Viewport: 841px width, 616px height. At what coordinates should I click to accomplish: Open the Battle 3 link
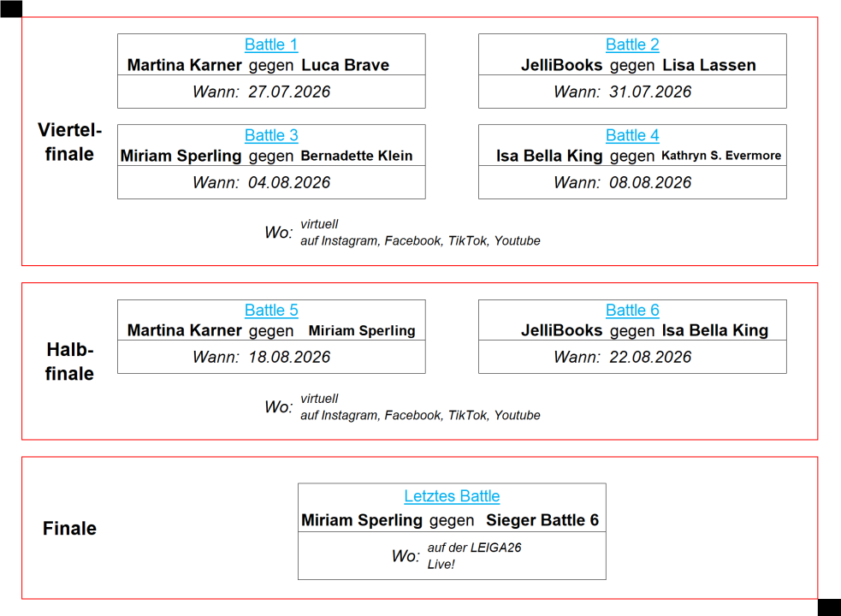click(x=271, y=135)
